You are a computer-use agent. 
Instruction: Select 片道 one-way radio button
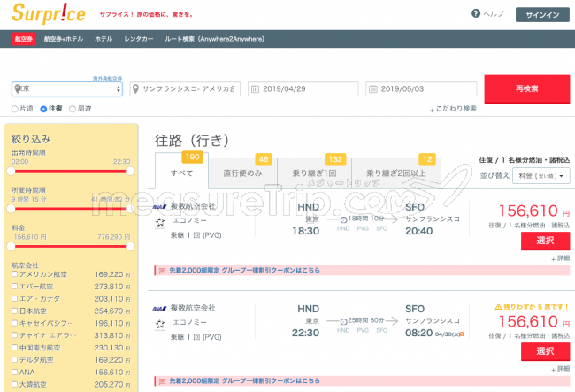click(15, 109)
